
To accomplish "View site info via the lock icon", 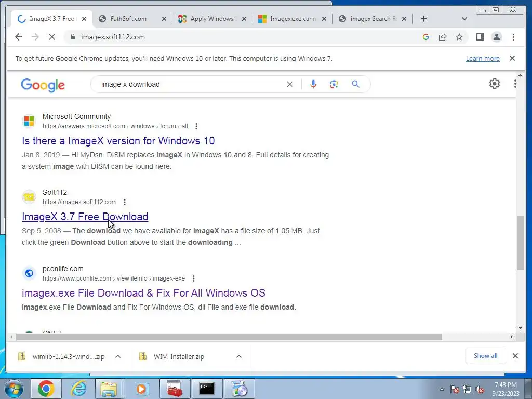I will [x=72, y=37].
